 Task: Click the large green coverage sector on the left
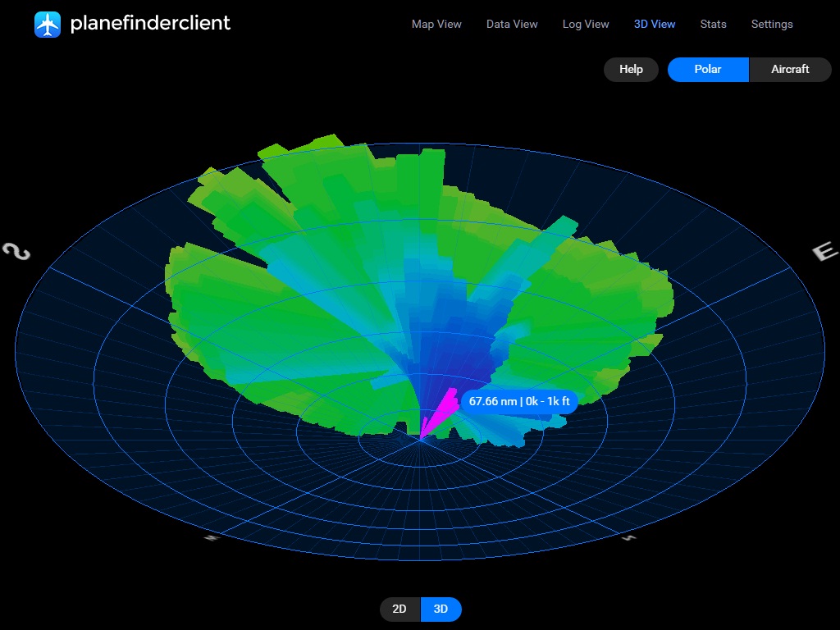tap(271, 320)
